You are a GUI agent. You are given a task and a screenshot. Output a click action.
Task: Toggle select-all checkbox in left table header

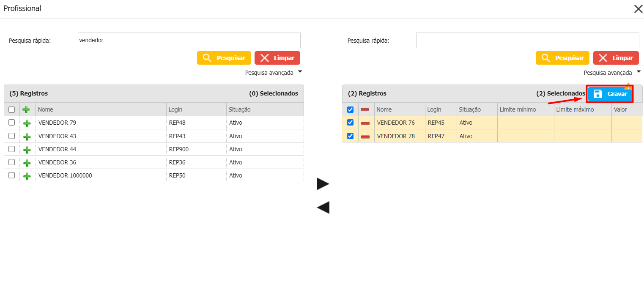click(12, 109)
